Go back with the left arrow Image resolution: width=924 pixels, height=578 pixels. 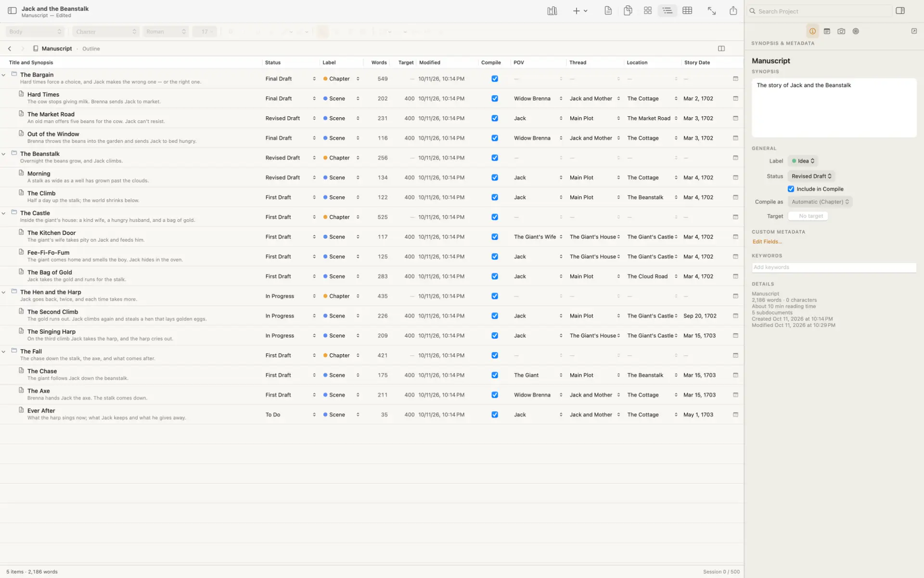pos(10,49)
